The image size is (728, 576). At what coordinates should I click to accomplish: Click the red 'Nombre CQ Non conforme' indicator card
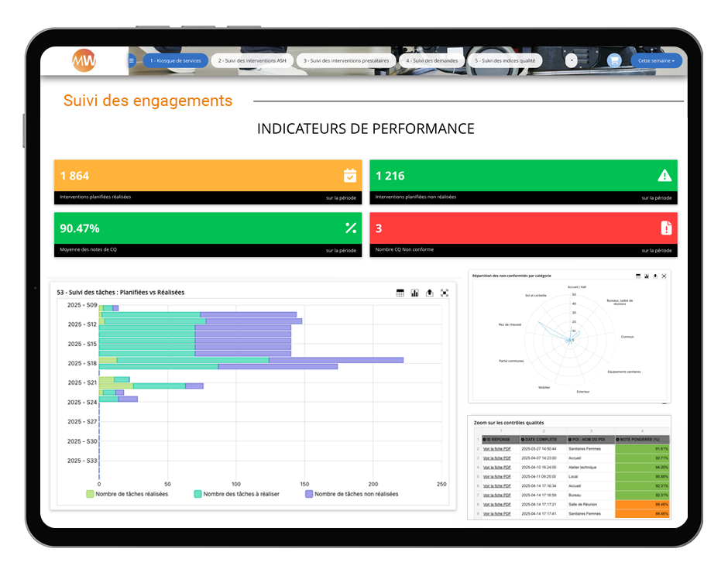point(523,234)
